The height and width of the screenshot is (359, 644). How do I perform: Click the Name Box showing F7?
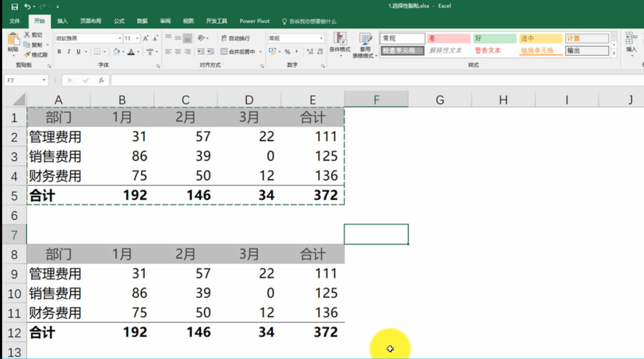click(x=23, y=80)
